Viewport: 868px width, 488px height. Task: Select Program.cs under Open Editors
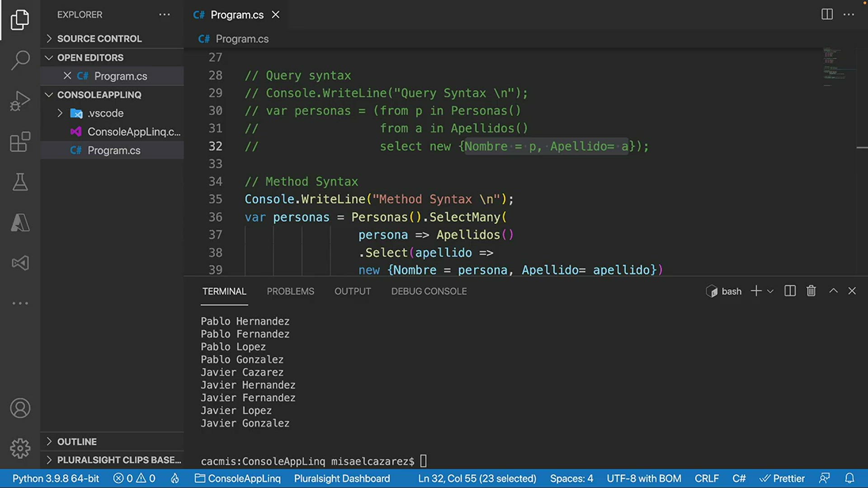click(112, 75)
